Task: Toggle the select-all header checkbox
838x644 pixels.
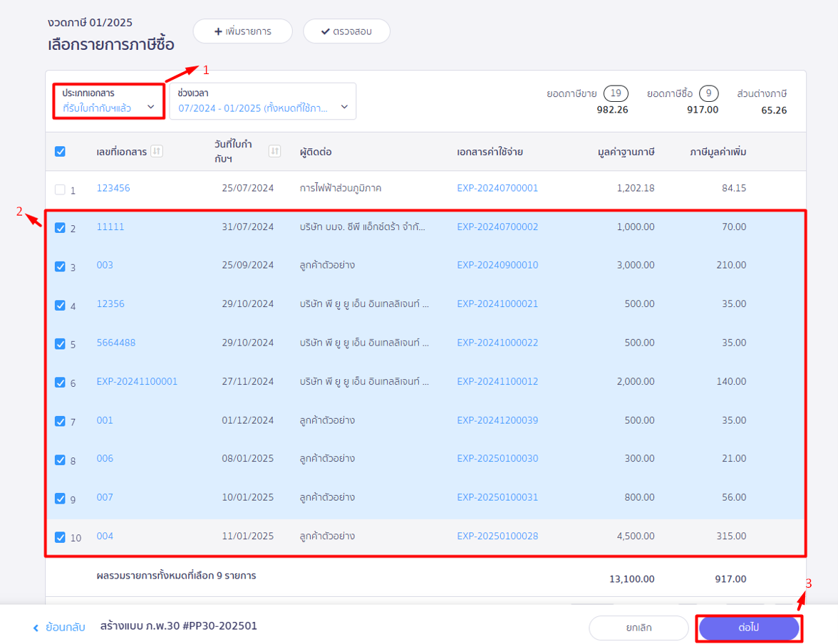Action: coord(61,152)
